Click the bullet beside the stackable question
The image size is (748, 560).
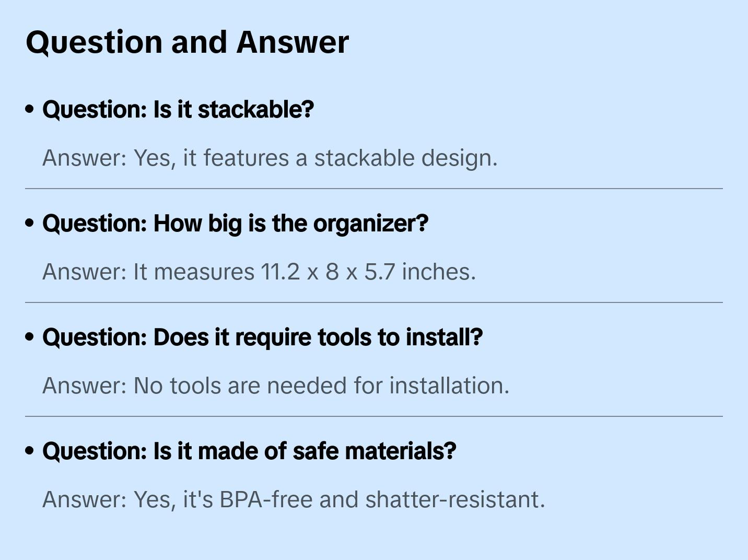point(30,109)
